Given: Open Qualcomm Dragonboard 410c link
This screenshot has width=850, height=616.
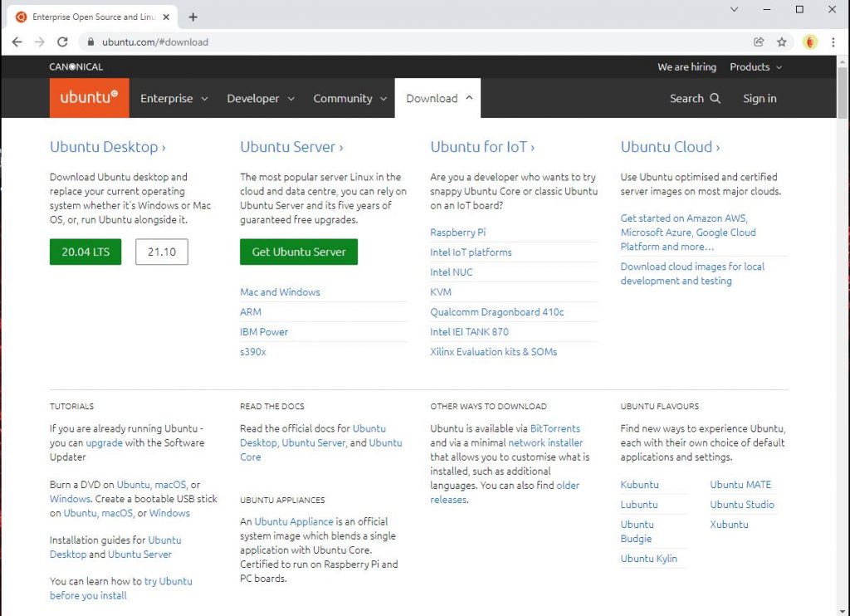Looking at the screenshot, I should [x=497, y=312].
